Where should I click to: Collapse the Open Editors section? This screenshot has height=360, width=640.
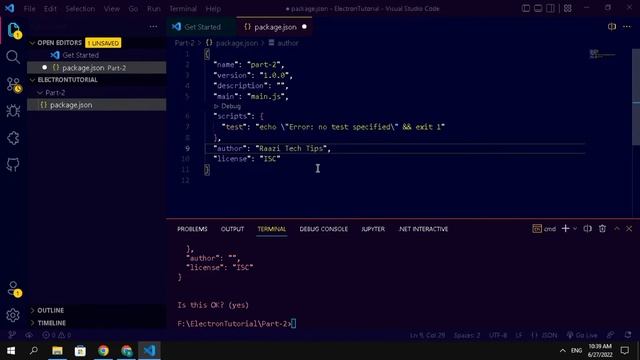[59, 42]
